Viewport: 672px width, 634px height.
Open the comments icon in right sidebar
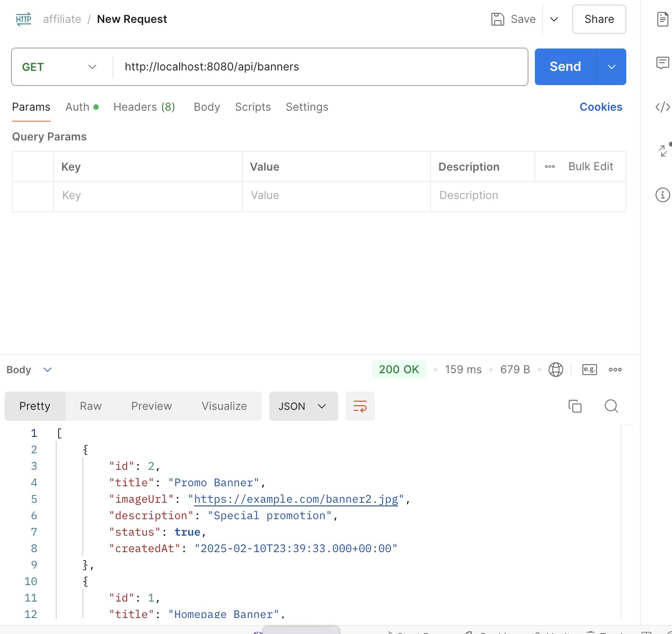pos(662,63)
